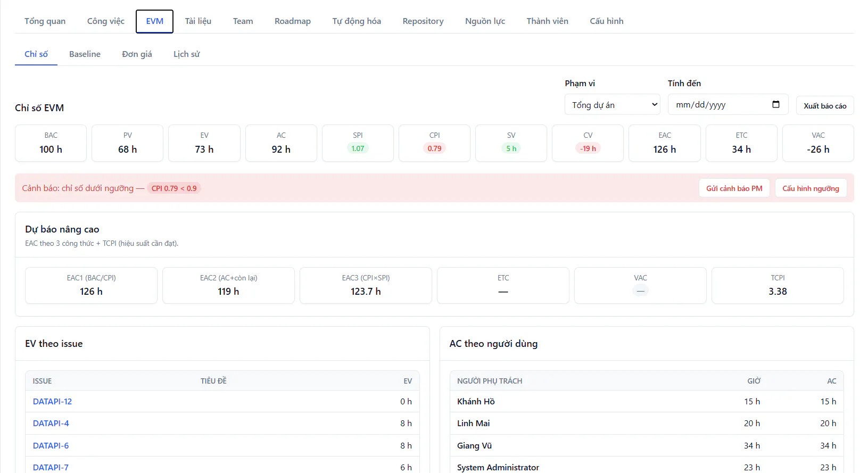The width and height of the screenshot is (868, 473).
Task: Switch to the Tổng quan tab
Action: (x=45, y=21)
